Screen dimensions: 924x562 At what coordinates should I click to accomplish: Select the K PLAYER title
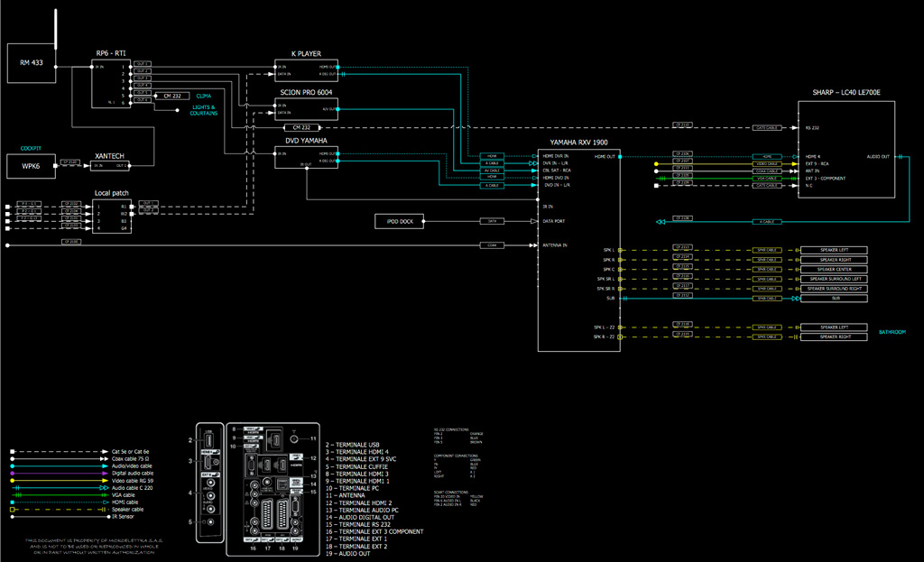(307, 53)
